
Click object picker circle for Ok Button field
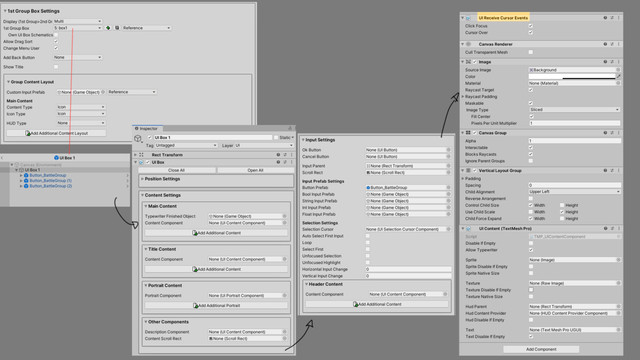pos(448,150)
